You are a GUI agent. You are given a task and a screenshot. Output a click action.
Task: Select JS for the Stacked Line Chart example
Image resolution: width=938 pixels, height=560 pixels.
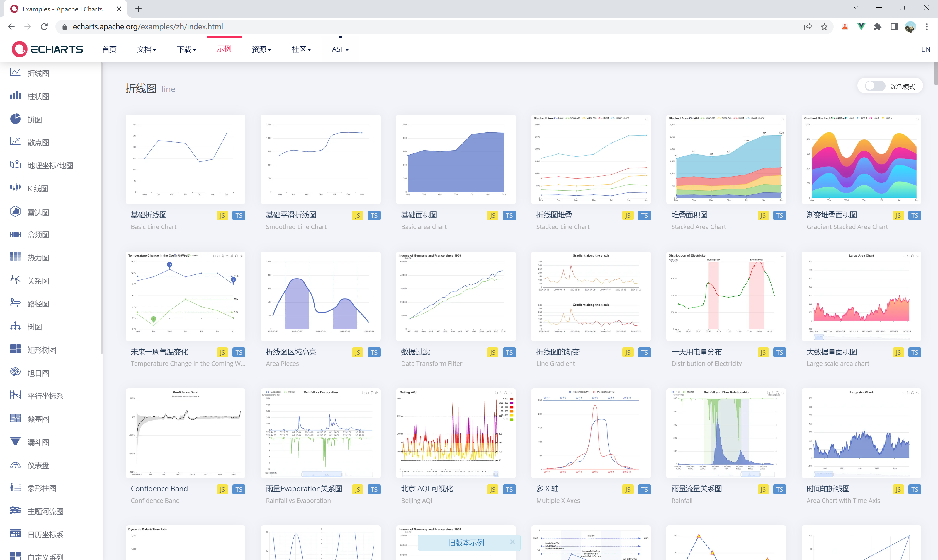(x=628, y=215)
